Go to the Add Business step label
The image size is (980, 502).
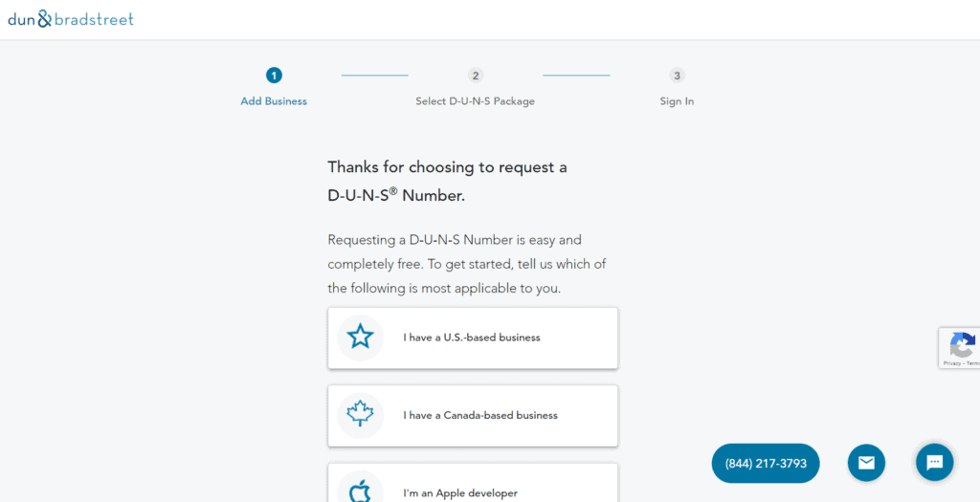click(x=274, y=101)
